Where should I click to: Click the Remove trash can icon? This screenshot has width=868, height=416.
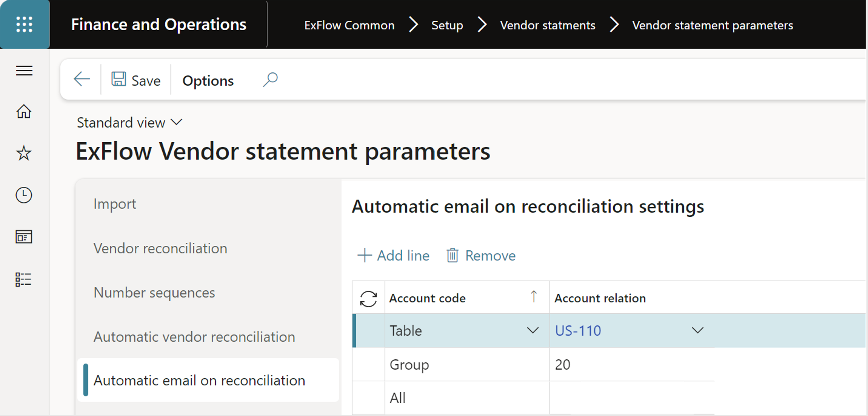coord(452,255)
